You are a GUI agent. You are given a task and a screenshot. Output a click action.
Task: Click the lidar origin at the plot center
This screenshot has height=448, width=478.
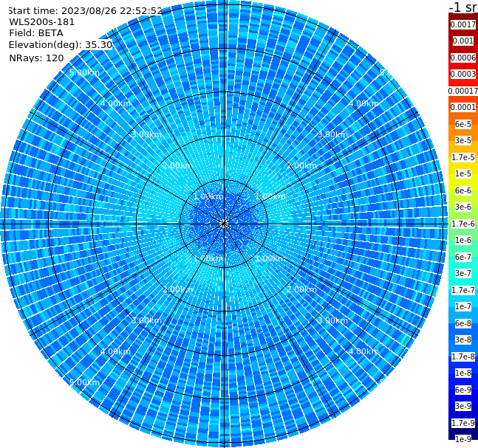click(224, 224)
